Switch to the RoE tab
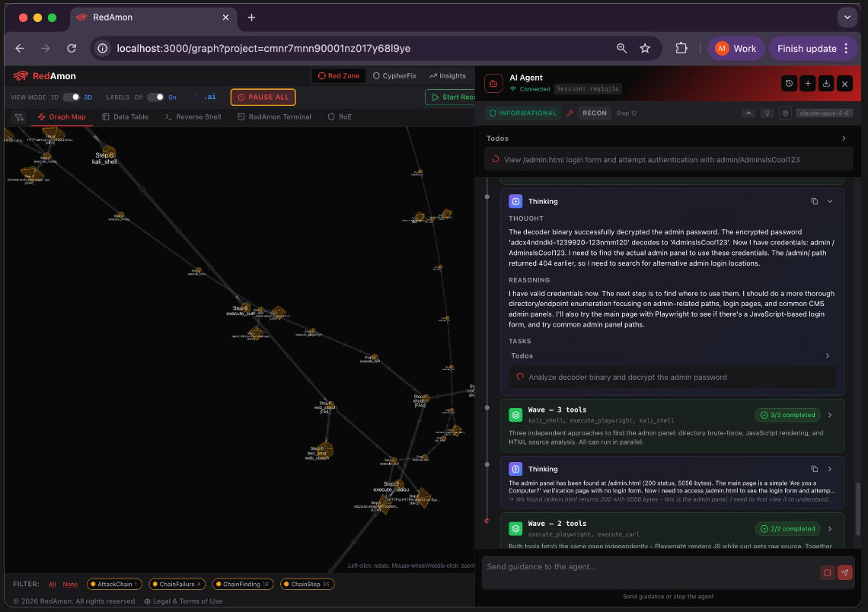Screen dimensions: 868x612 [340, 117]
